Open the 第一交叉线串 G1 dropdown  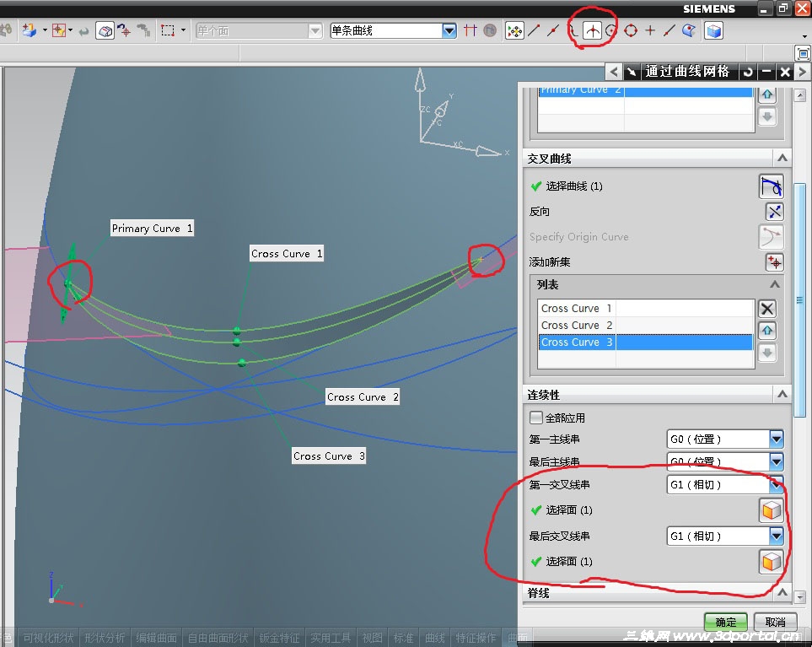coord(777,485)
